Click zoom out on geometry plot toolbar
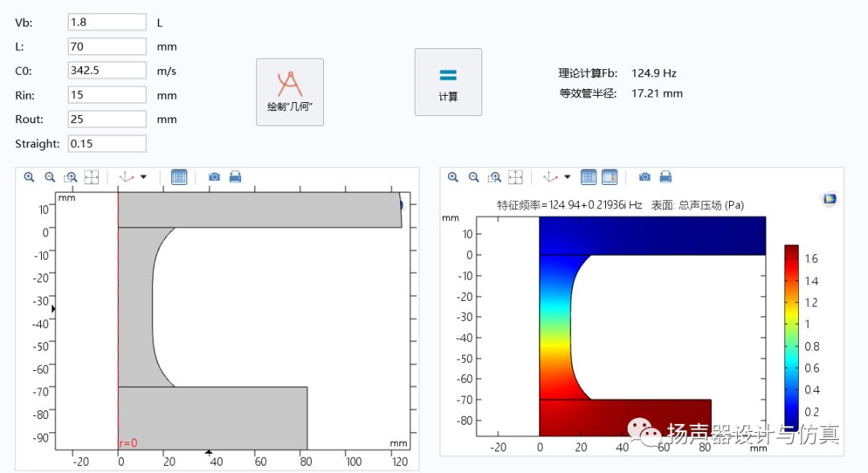This screenshot has width=868, height=473. coord(50,177)
